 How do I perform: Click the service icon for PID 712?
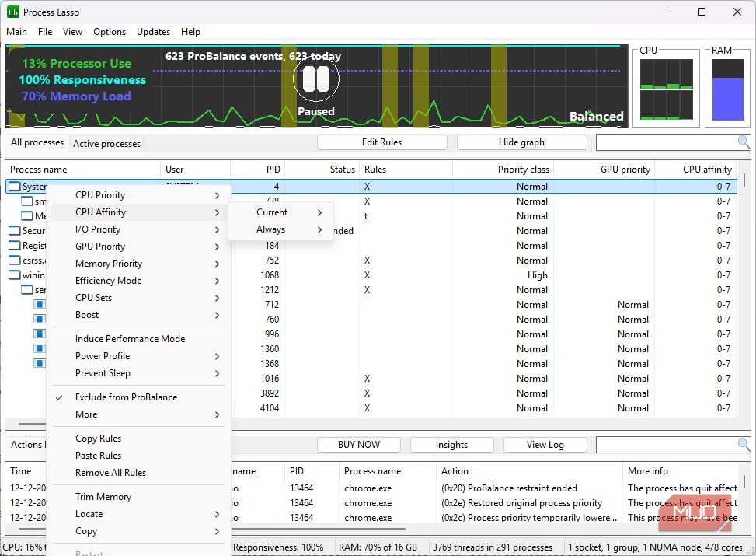(x=40, y=305)
